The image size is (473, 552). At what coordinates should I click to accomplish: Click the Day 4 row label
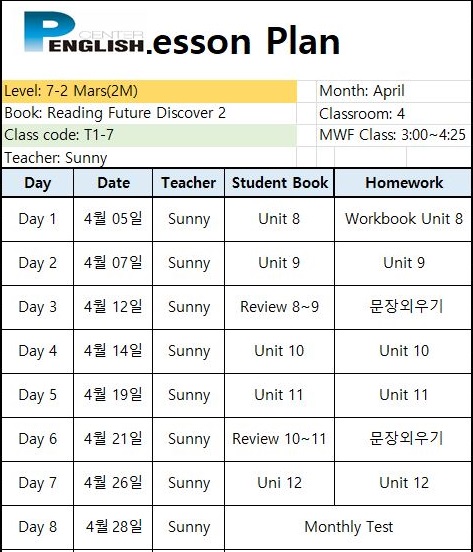coord(38,351)
